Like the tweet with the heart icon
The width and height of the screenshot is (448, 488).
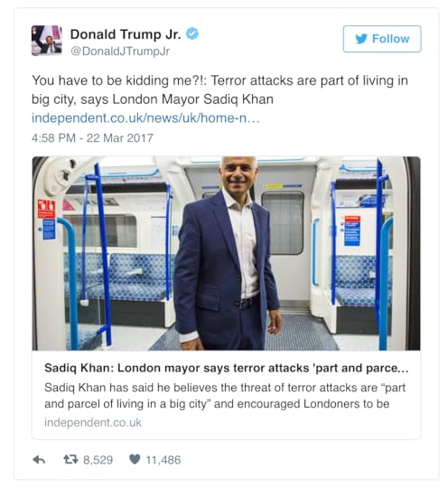[x=135, y=459]
